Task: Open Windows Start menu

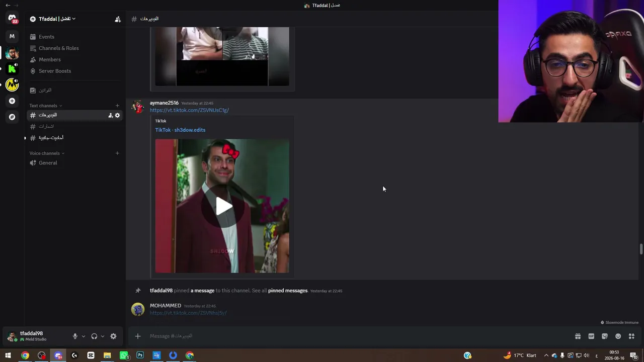Action: [8, 355]
